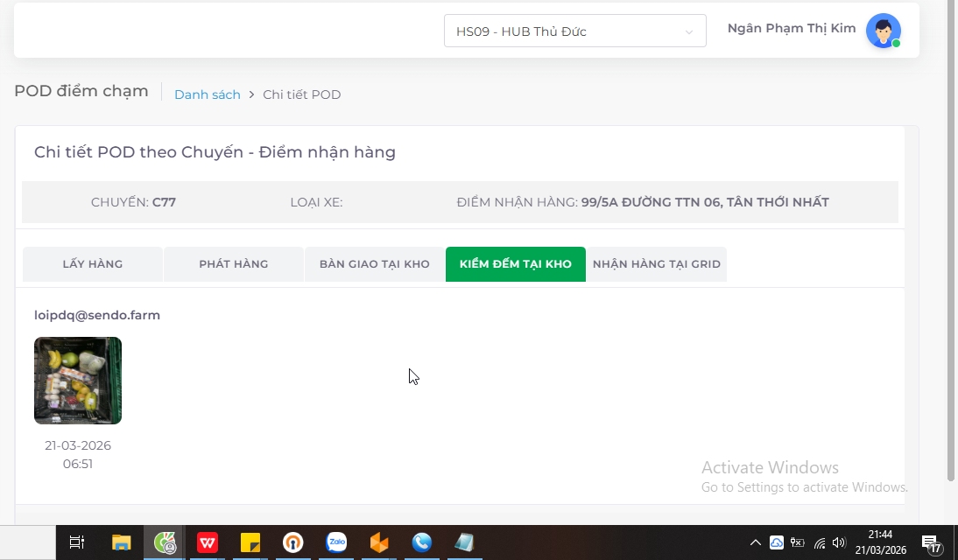
Task: Click the Chi tiết POD breadcrumb text
Action: [x=302, y=94]
